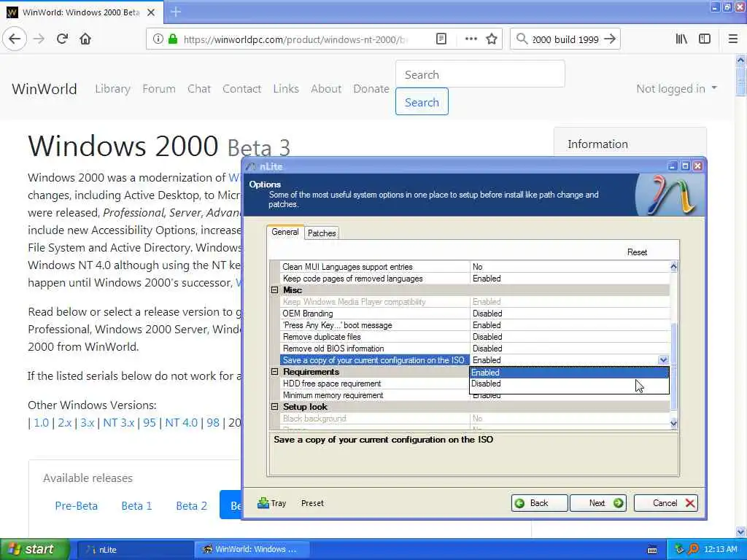Click the red X Cancel icon in nLite
The height and width of the screenshot is (560, 747).
(x=690, y=503)
